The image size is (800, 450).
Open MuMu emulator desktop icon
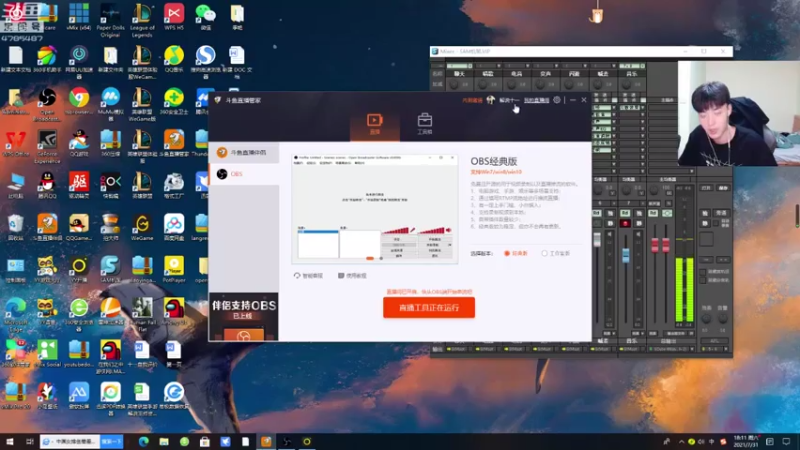pyautogui.click(x=110, y=105)
